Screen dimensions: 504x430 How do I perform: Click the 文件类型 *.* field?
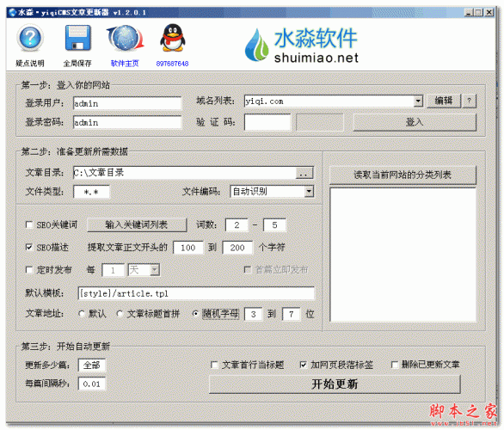(91, 192)
